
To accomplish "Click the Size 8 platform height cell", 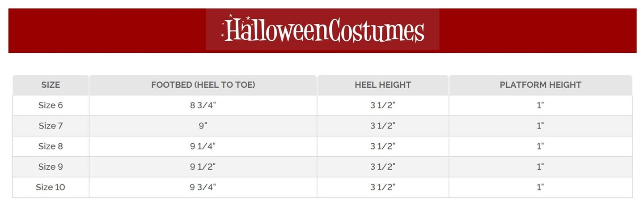I will 540,146.
